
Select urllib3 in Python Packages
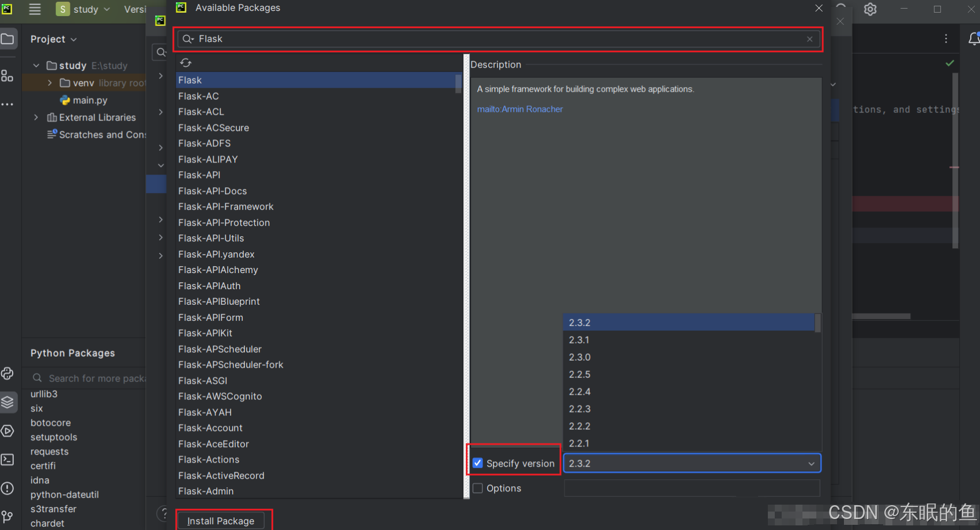coord(44,394)
